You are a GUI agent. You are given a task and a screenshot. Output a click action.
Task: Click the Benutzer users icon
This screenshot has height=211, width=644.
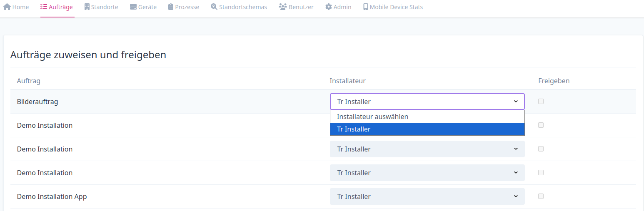tap(283, 7)
